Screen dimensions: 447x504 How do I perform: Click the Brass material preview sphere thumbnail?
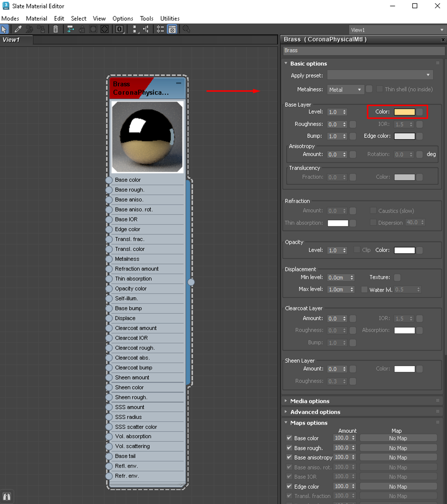pos(147,137)
